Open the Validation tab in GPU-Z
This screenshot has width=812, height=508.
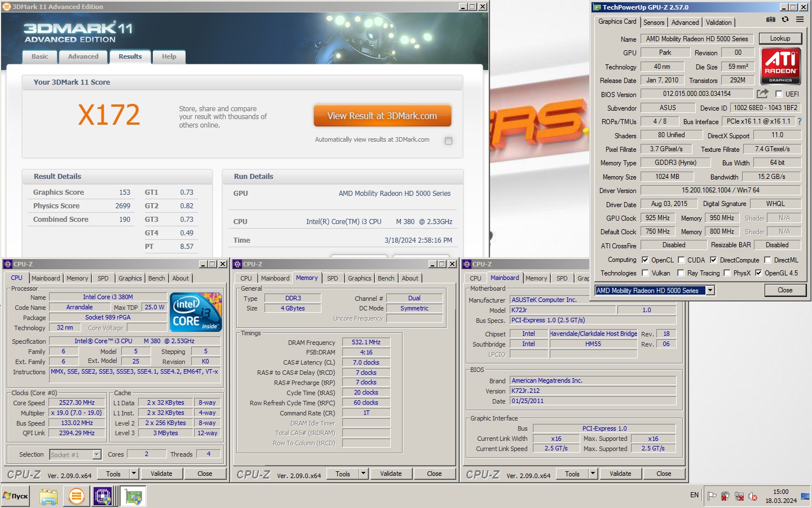tap(718, 23)
